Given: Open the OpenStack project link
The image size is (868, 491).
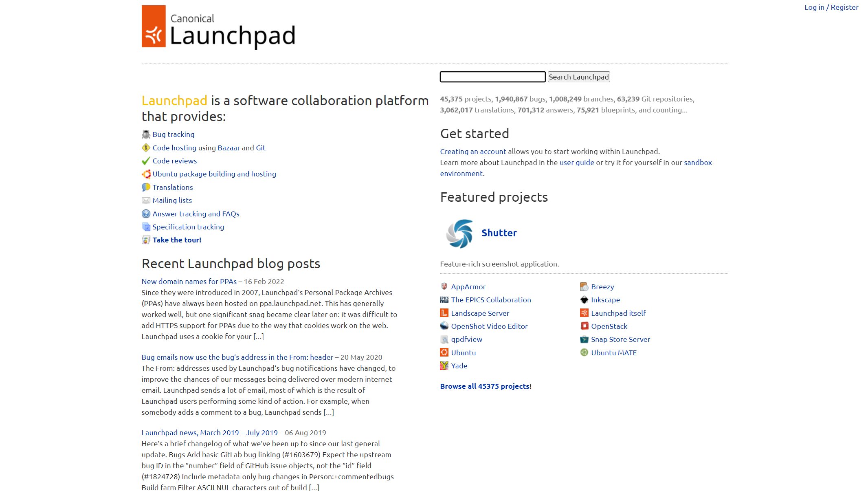Looking at the screenshot, I should click(x=609, y=326).
